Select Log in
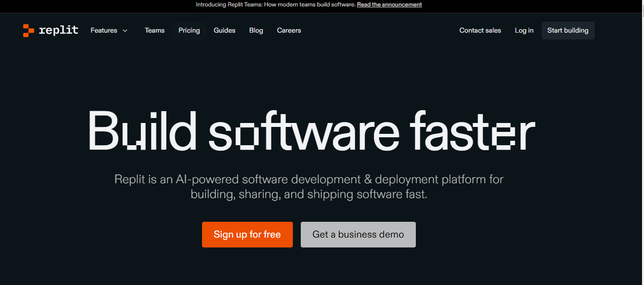 click(524, 30)
